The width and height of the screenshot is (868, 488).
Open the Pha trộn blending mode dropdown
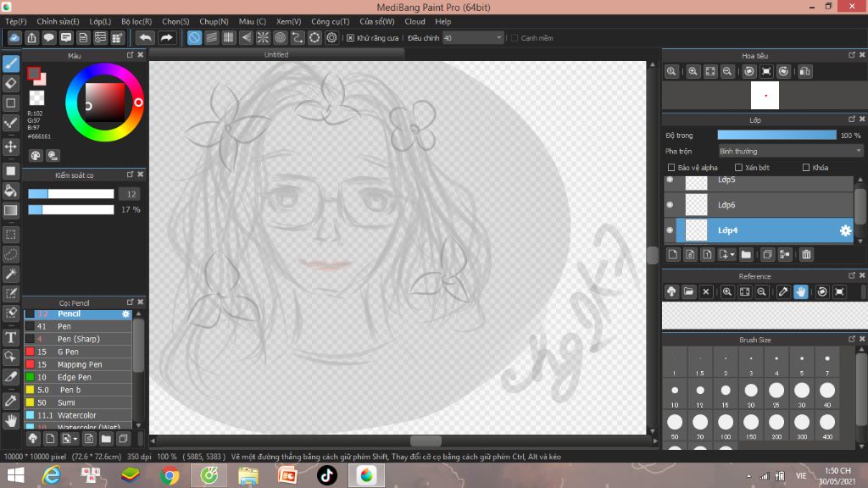click(x=791, y=151)
